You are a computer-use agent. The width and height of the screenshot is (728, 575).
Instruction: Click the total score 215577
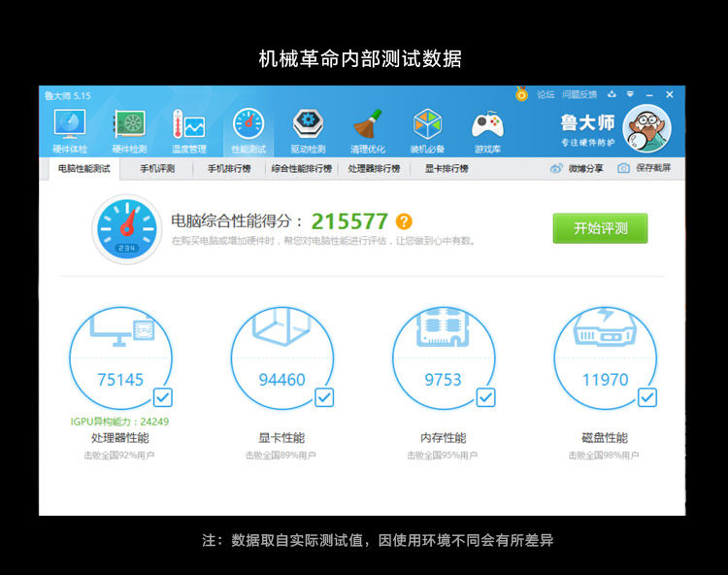click(x=349, y=221)
